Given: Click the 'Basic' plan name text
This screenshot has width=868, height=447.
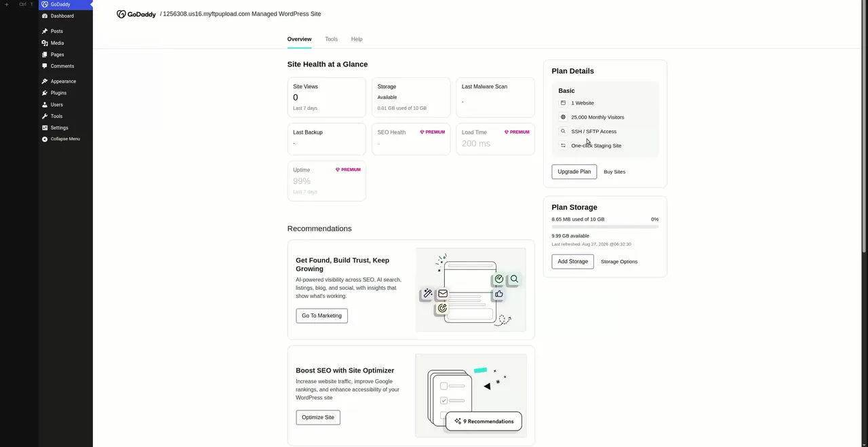Looking at the screenshot, I should pyautogui.click(x=566, y=91).
